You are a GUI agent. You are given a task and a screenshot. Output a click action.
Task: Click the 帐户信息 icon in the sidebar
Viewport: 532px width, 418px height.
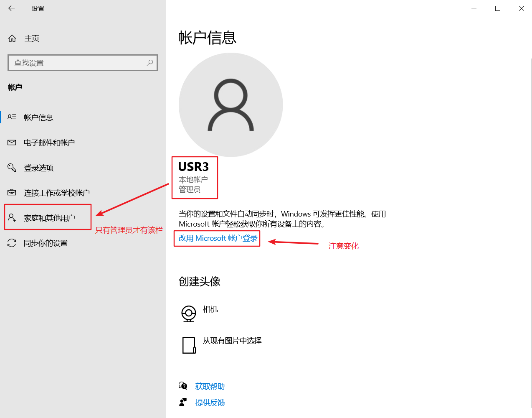coord(12,117)
